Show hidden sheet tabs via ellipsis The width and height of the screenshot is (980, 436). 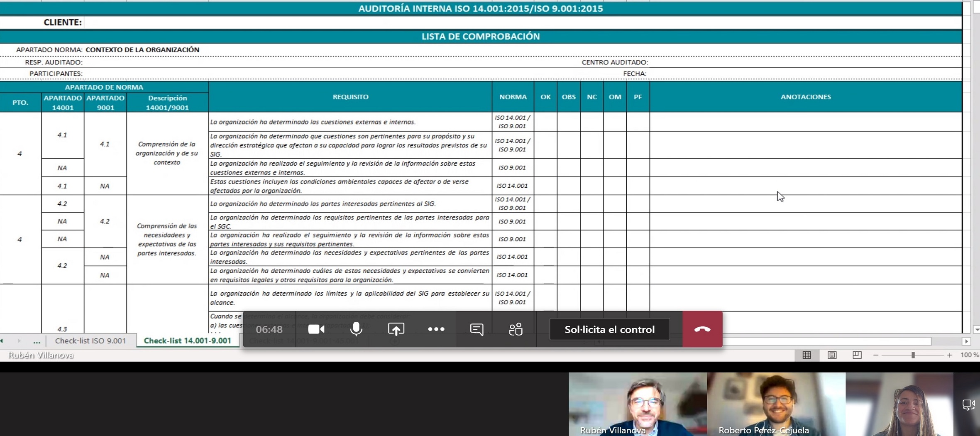(37, 341)
